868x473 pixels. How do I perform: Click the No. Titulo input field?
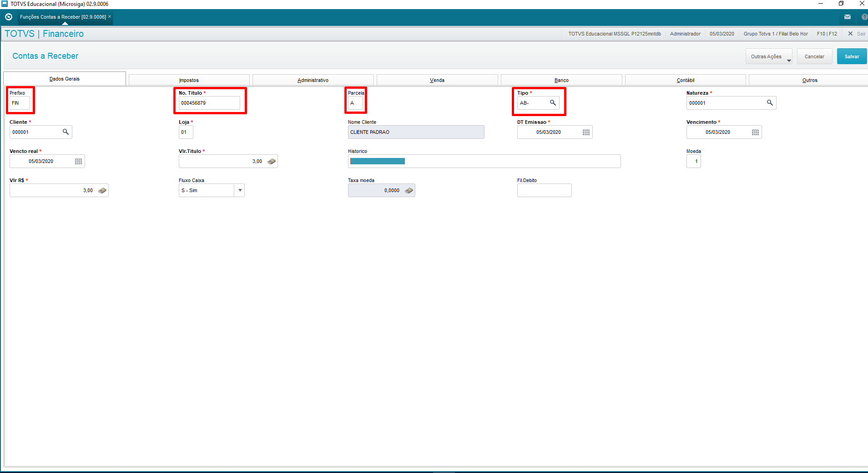point(209,103)
